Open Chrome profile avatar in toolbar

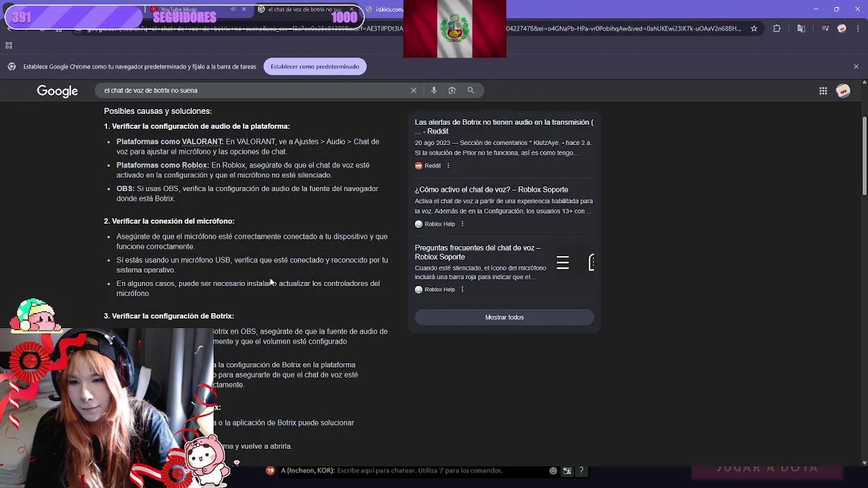pyautogui.click(x=842, y=28)
